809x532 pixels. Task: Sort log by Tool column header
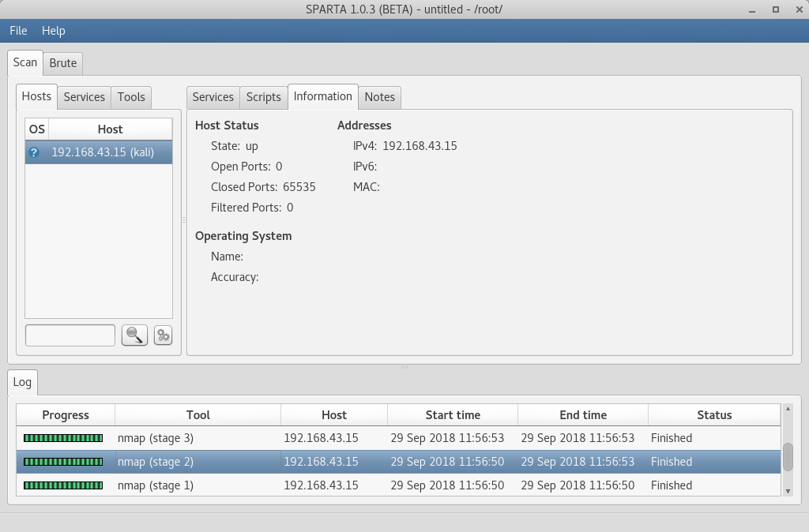[x=198, y=415]
